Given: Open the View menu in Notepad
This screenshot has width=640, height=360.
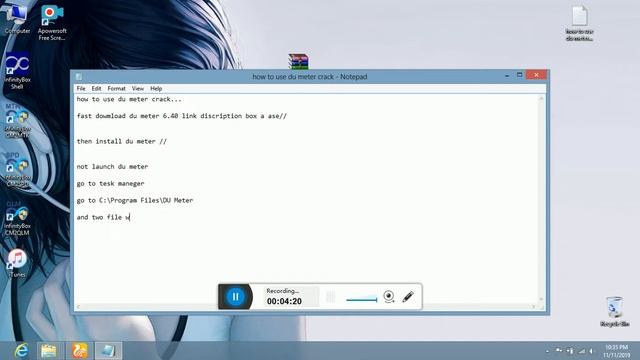Looking at the screenshot, I should (138, 89).
